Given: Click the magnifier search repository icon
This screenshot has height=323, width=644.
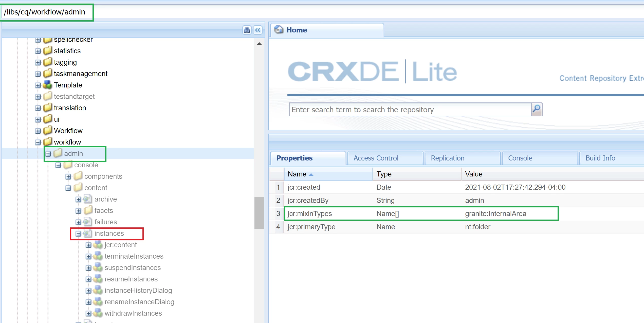Looking at the screenshot, I should 536,109.
